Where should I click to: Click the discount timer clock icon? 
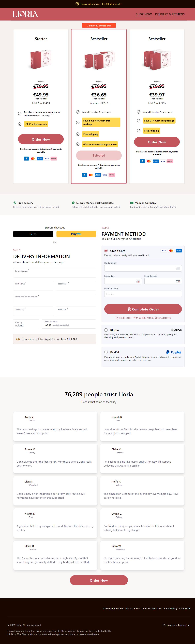click(x=77, y=4)
